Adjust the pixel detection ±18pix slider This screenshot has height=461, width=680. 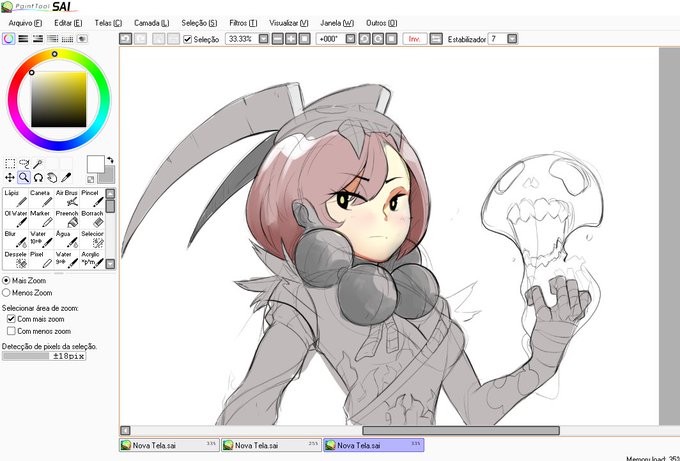[x=44, y=356]
